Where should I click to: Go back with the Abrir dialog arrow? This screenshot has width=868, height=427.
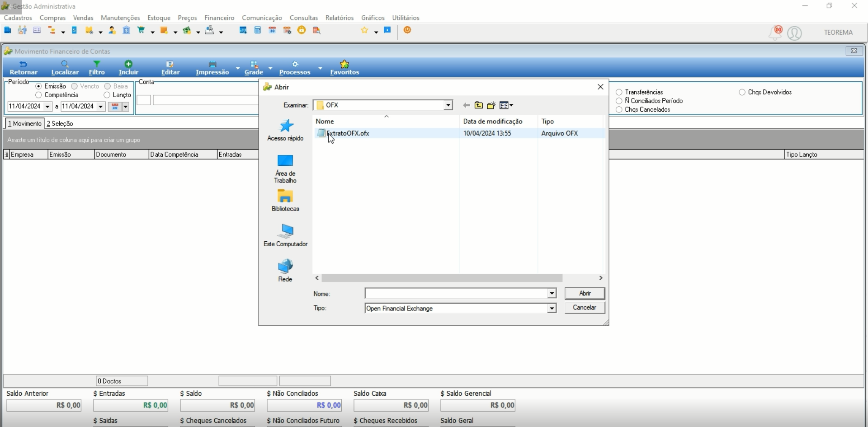pyautogui.click(x=466, y=105)
